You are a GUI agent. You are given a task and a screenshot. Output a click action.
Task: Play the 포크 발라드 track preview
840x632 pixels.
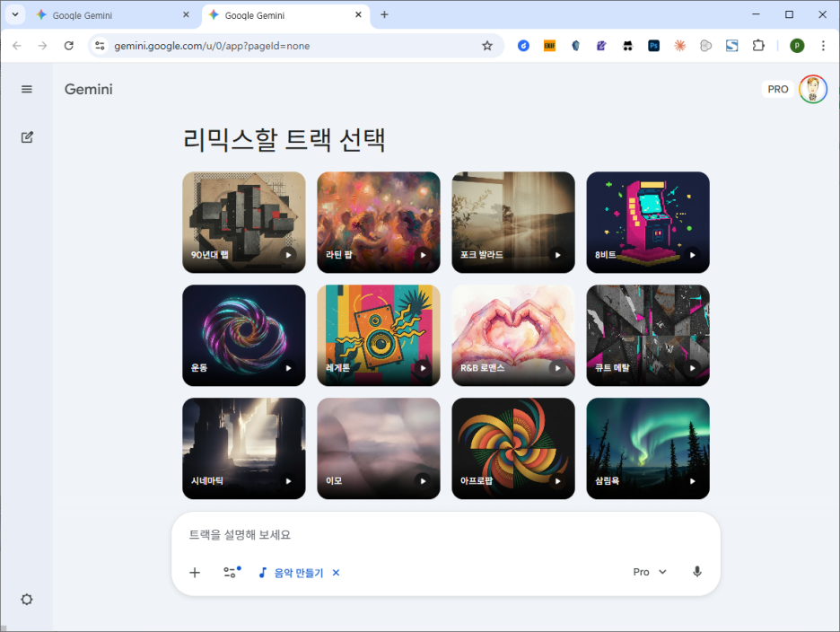557,255
